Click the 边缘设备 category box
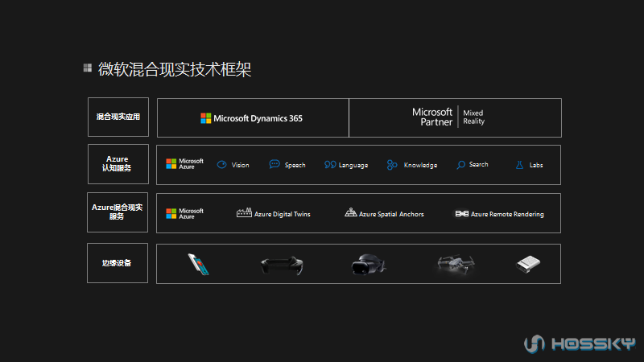The width and height of the screenshot is (644, 362). [118, 263]
